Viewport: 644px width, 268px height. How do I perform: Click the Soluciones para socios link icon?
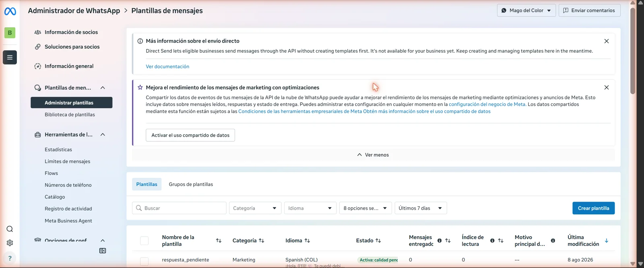click(38, 47)
